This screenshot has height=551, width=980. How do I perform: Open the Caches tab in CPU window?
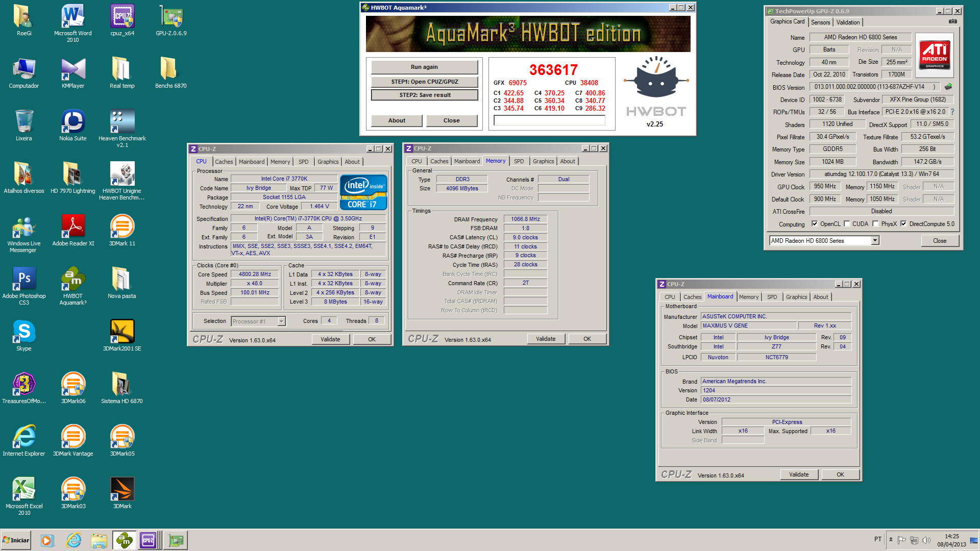tap(224, 162)
